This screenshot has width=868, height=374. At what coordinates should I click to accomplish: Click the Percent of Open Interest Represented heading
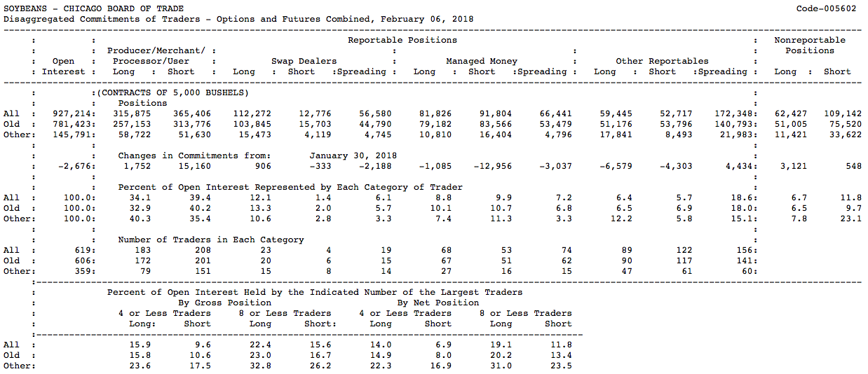point(290,187)
